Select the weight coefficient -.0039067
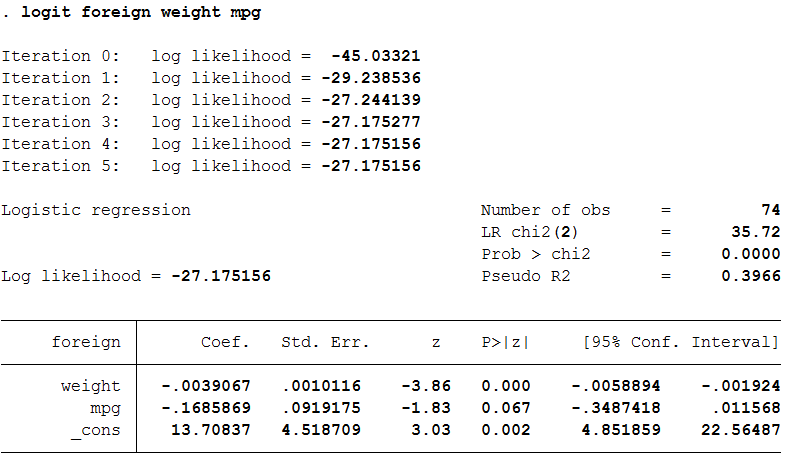Viewport: 787px width, 456px height. (206, 386)
